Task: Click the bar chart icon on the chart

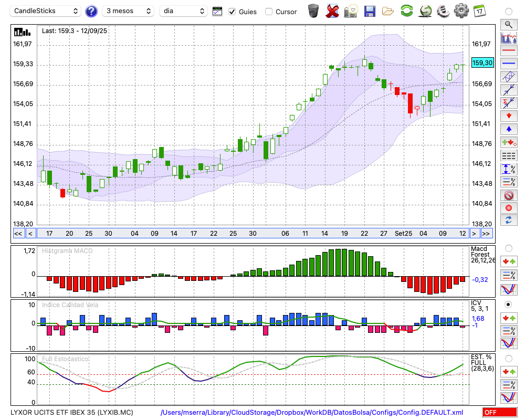Action: point(22,32)
